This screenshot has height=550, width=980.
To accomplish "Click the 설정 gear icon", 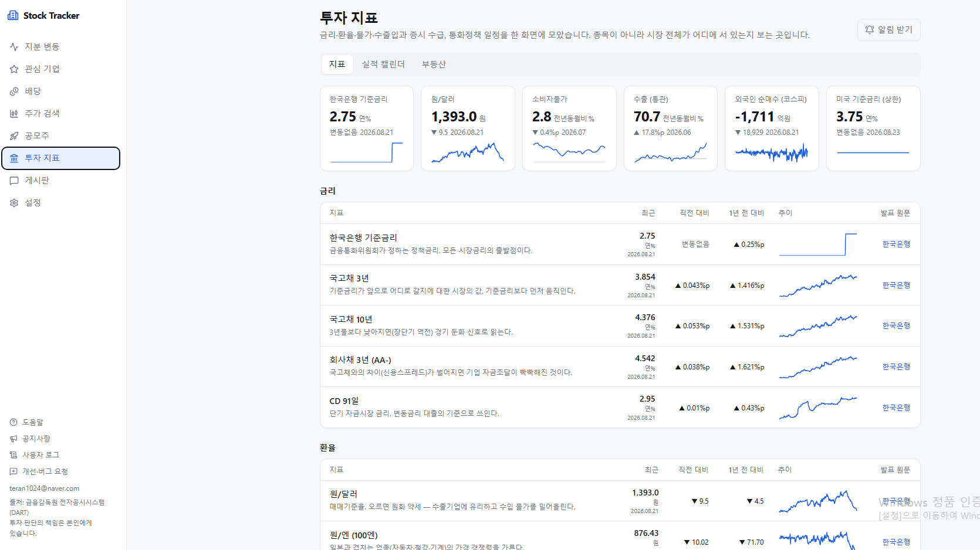I will (x=14, y=203).
